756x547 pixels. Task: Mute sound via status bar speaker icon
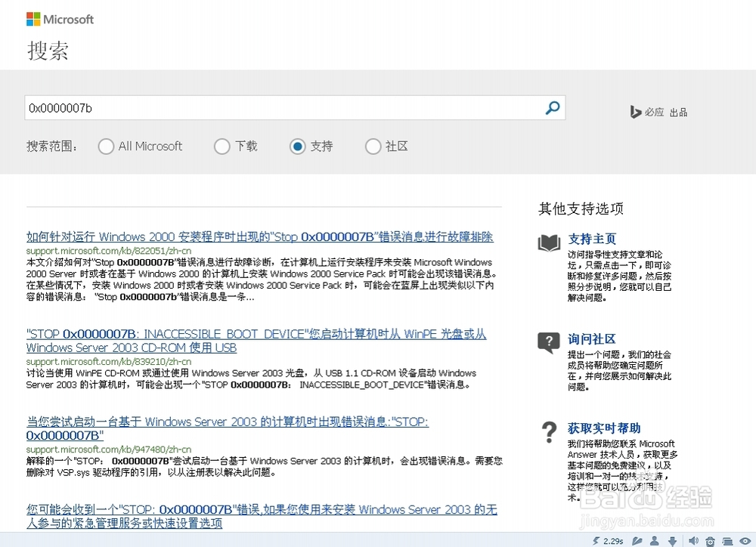(694, 541)
